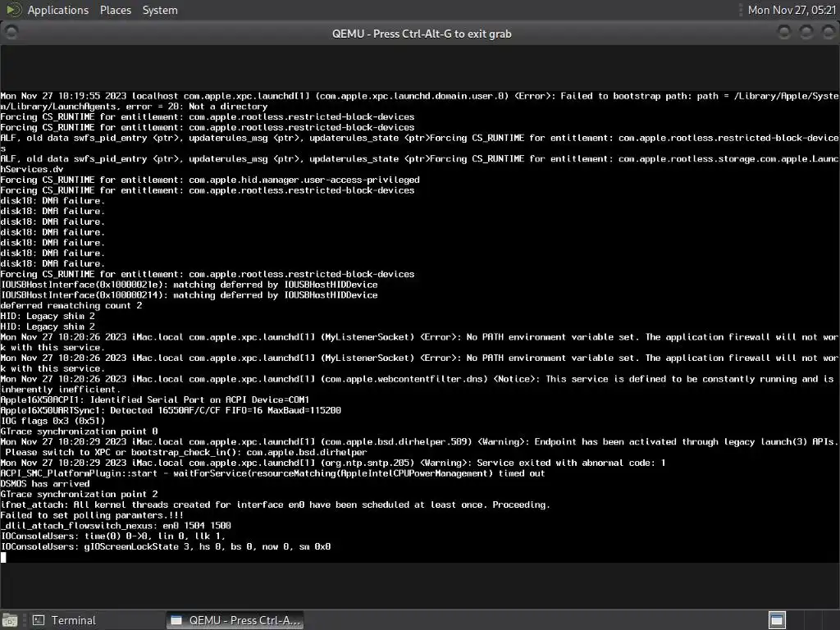Click 'IOConsoleUsers: gIOScreenLockState 3' line
The width and height of the screenshot is (840, 630).
166,547
